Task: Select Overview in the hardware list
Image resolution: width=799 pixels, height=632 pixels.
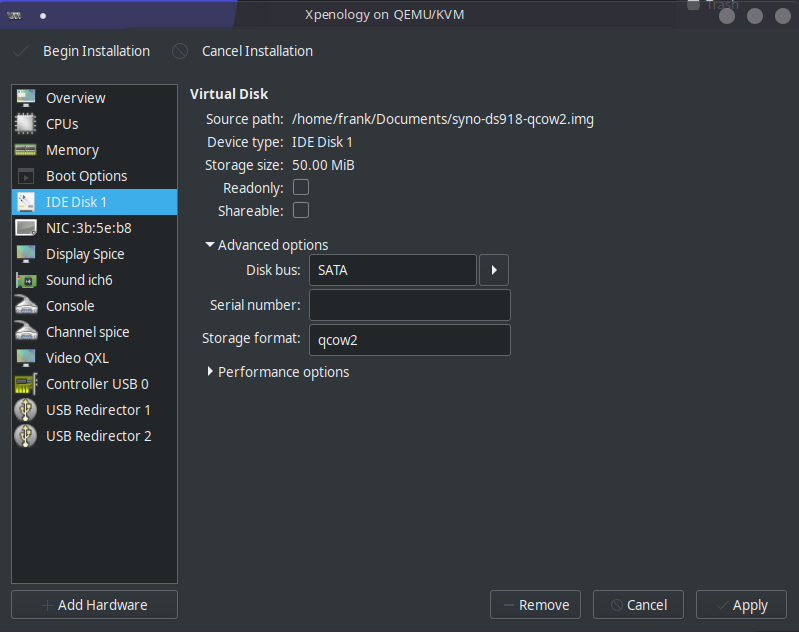Action: tap(94, 98)
